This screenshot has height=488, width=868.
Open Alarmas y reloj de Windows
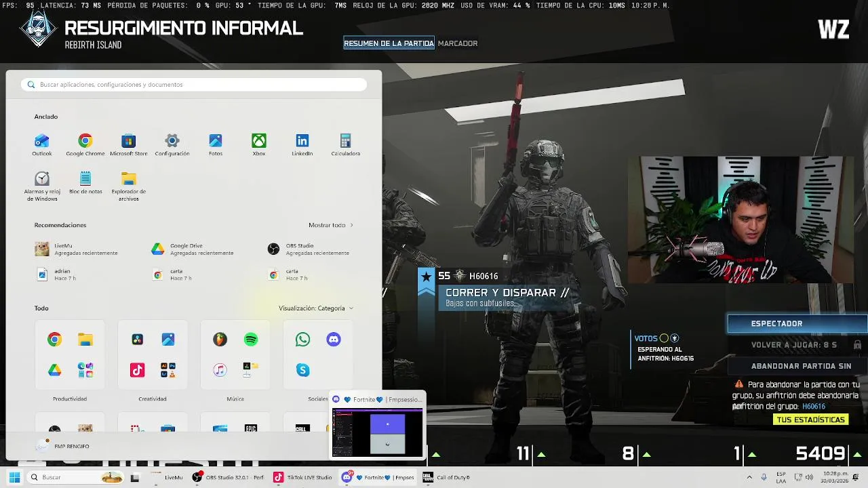(x=41, y=186)
